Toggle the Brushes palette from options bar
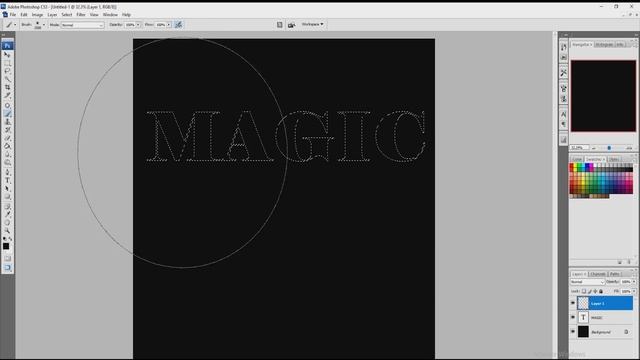 click(x=280, y=25)
